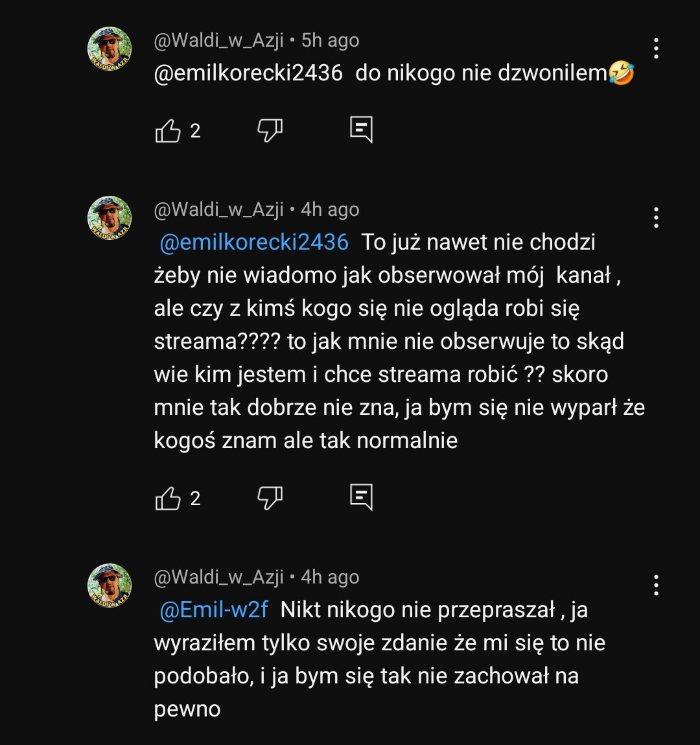Click the last comment's profile avatar
The image size is (700, 745).
[110, 585]
